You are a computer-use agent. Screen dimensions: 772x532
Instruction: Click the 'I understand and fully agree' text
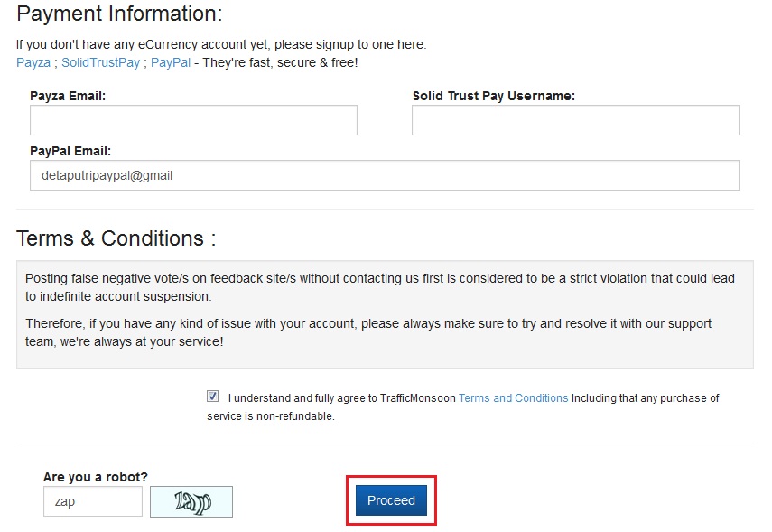(341, 397)
